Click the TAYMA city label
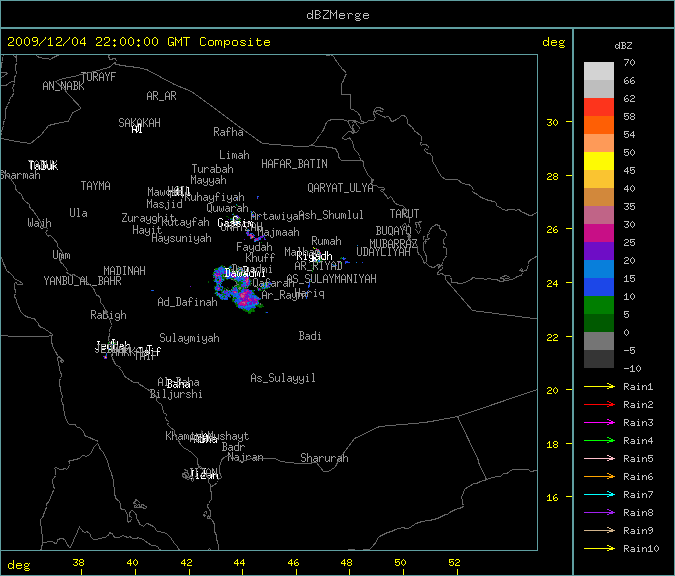 pyautogui.click(x=96, y=186)
